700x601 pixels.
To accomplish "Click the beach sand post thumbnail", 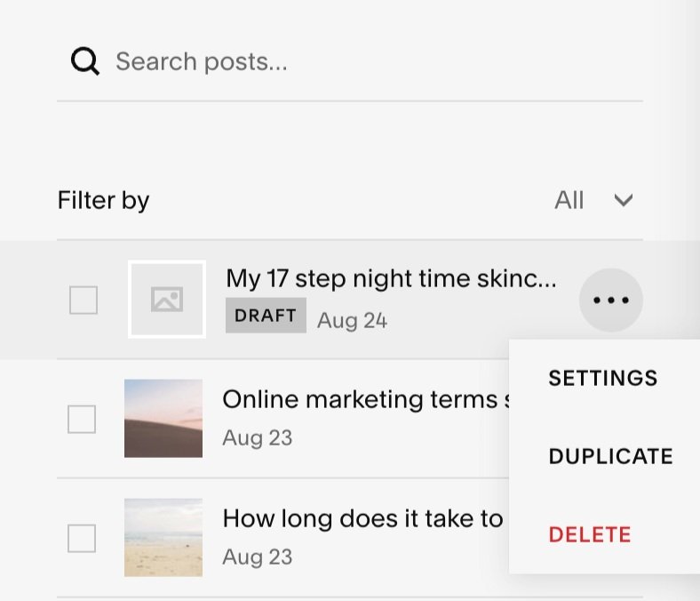I will [x=163, y=538].
